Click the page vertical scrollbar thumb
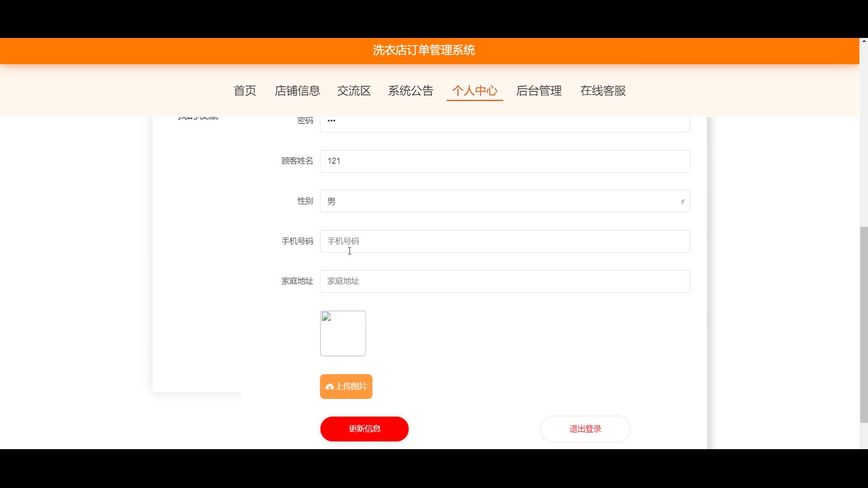The width and height of the screenshot is (868, 488). pos(863,324)
